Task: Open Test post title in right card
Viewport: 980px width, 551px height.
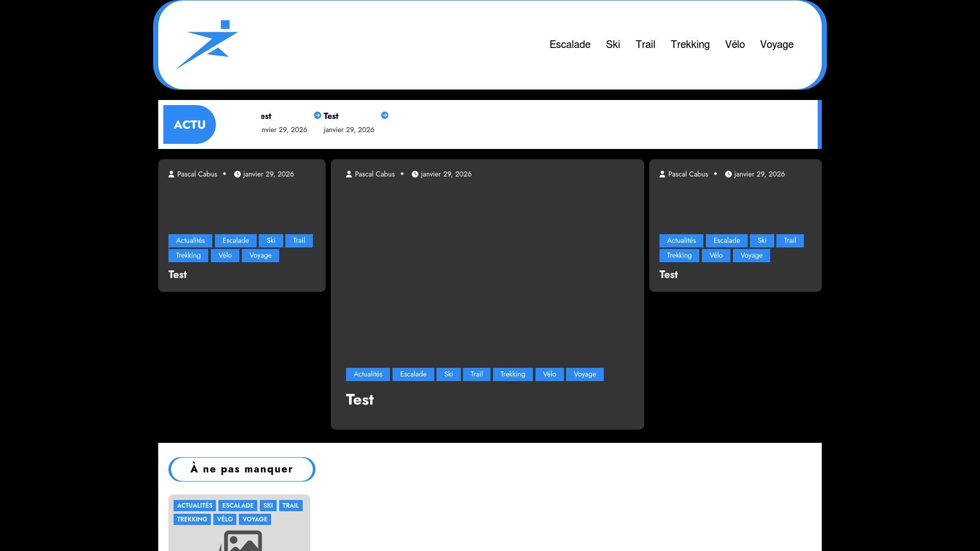Action: [669, 275]
